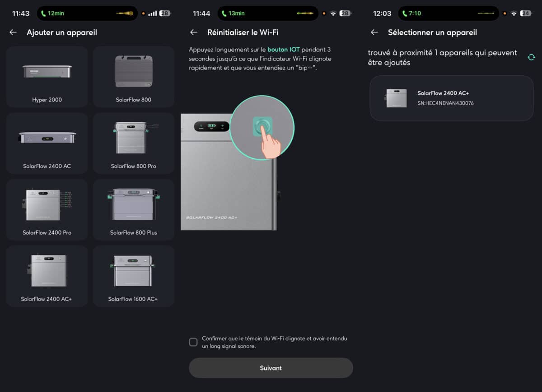The image size is (542, 392).
Task: Return from Sélectionner un appareil screen
Action: pyautogui.click(x=374, y=32)
